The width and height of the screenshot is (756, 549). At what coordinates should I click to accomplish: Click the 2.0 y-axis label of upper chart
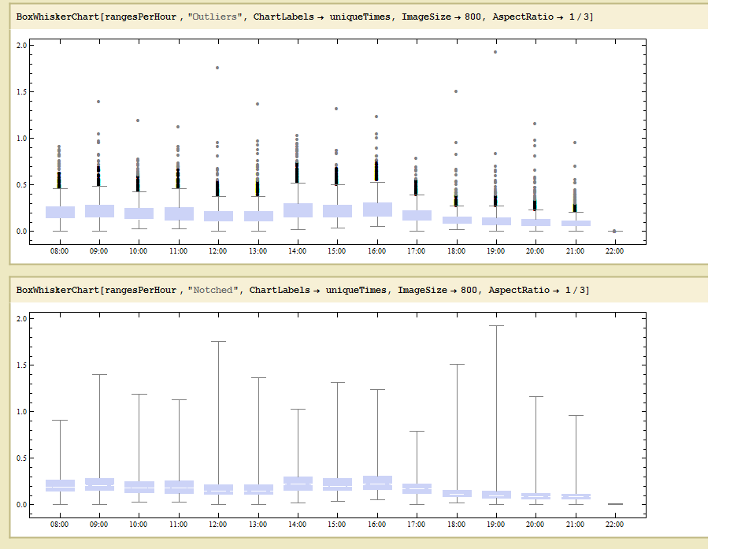point(22,46)
